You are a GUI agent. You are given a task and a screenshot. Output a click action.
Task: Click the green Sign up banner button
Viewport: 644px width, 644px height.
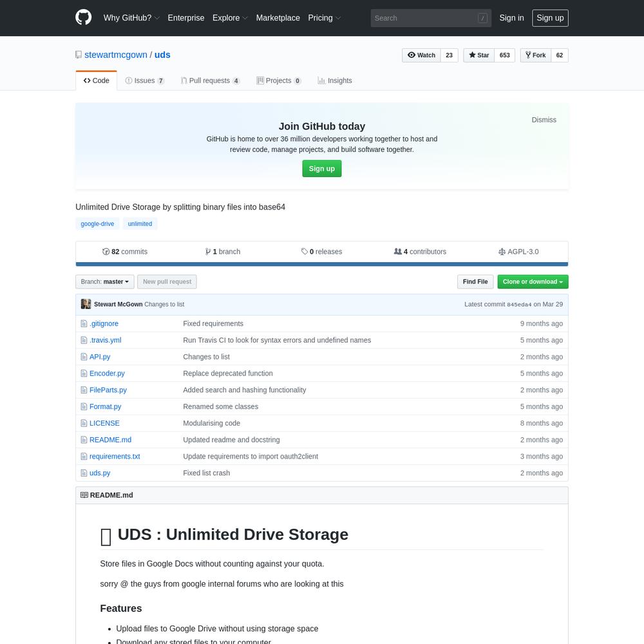tap(322, 169)
